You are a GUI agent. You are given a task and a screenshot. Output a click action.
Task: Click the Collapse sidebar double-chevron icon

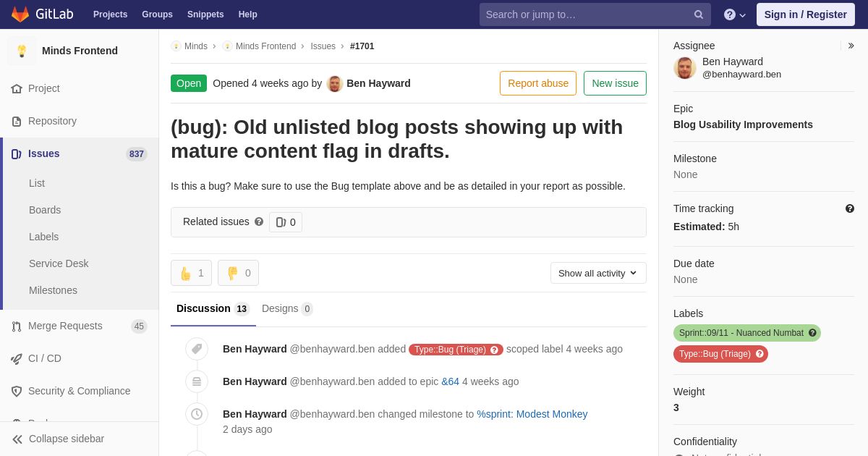click(17, 439)
